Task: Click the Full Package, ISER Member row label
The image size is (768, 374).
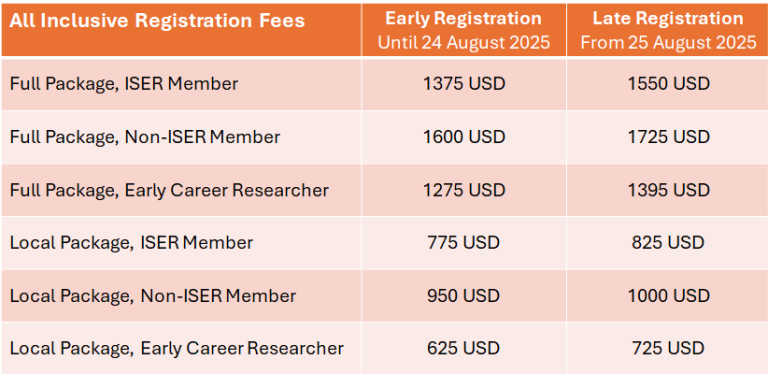Action: [124, 84]
